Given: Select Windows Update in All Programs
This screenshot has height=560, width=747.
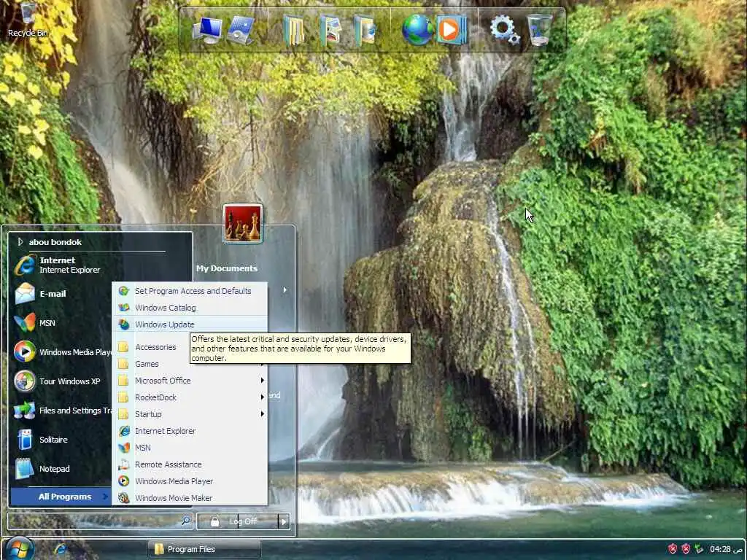Looking at the screenshot, I should point(190,324).
